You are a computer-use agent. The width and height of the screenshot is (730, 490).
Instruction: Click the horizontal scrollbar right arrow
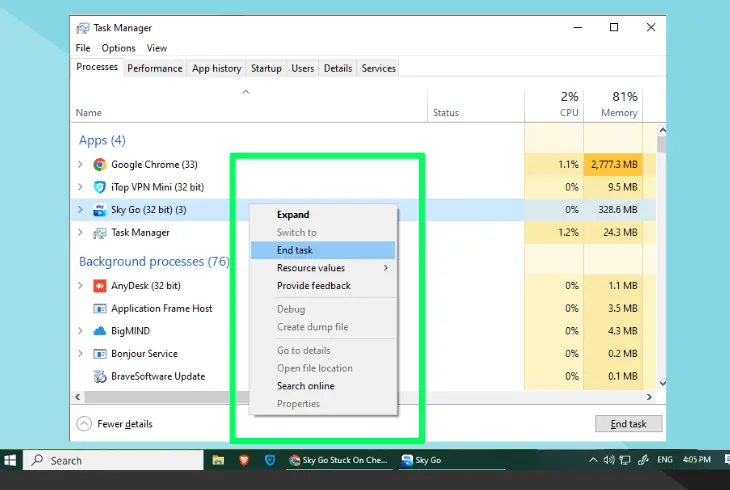pos(649,397)
